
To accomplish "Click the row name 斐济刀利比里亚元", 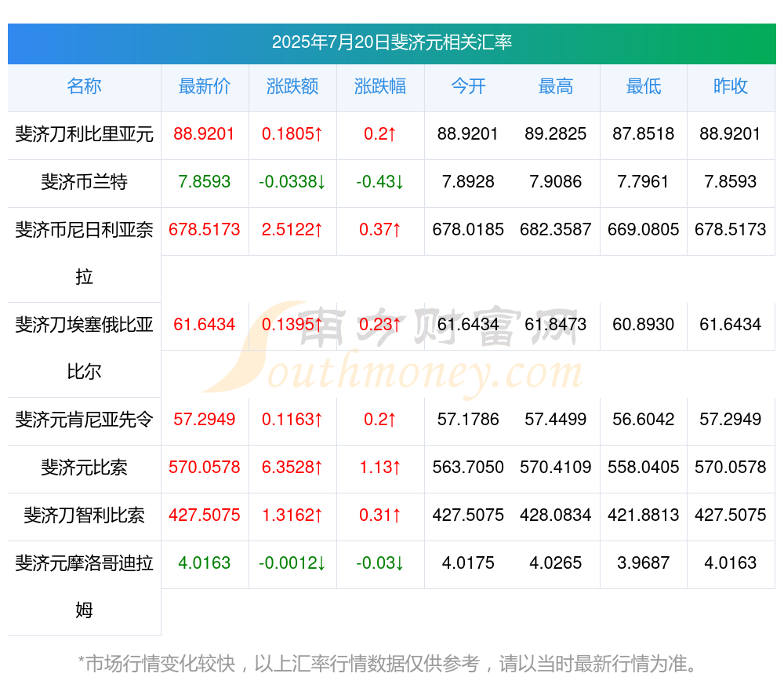I will coord(84,134).
